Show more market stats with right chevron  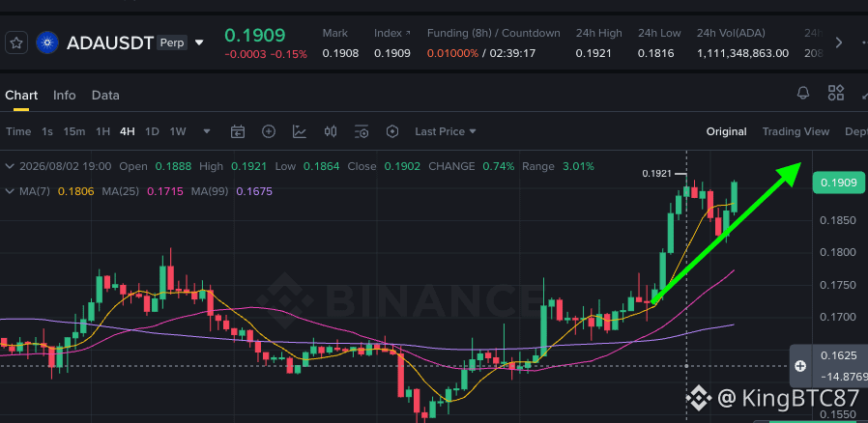click(839, 42)
